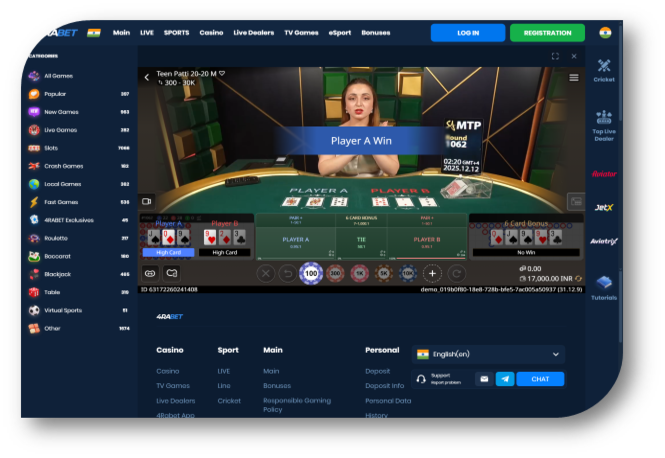Place bet on PLAYER A area
Image resolution: width=665 pixels, height=458 pixels.
pyautogui.click(x=296, y=243)
